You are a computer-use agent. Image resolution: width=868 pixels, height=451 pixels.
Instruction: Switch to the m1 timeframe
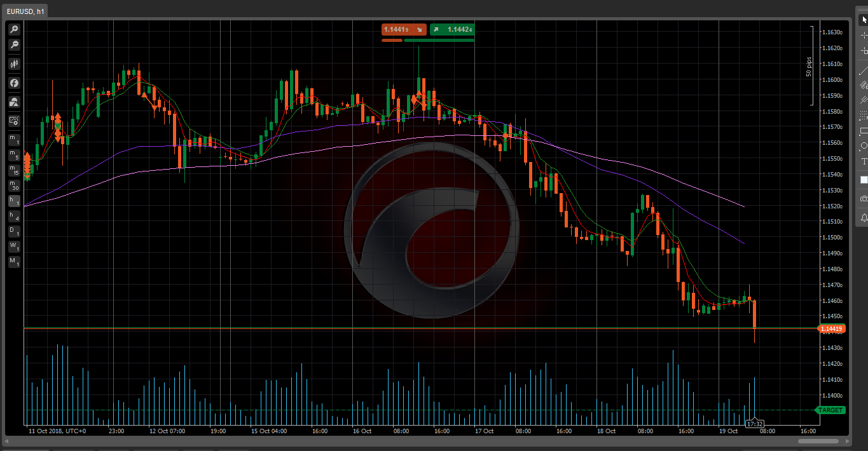[14, 139]
